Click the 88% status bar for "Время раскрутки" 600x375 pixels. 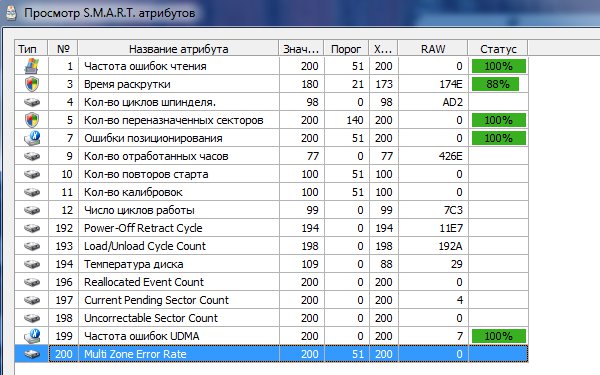tap(495, 84)
